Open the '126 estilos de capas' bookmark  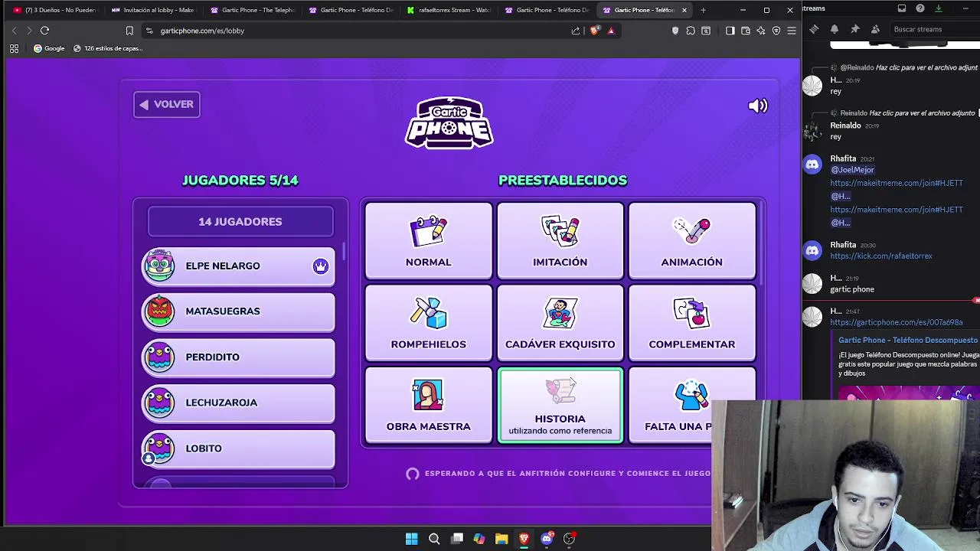pos(108,48)
